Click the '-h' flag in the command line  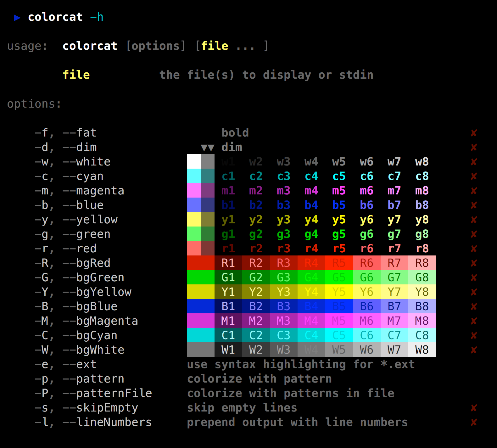pos(97,17)
